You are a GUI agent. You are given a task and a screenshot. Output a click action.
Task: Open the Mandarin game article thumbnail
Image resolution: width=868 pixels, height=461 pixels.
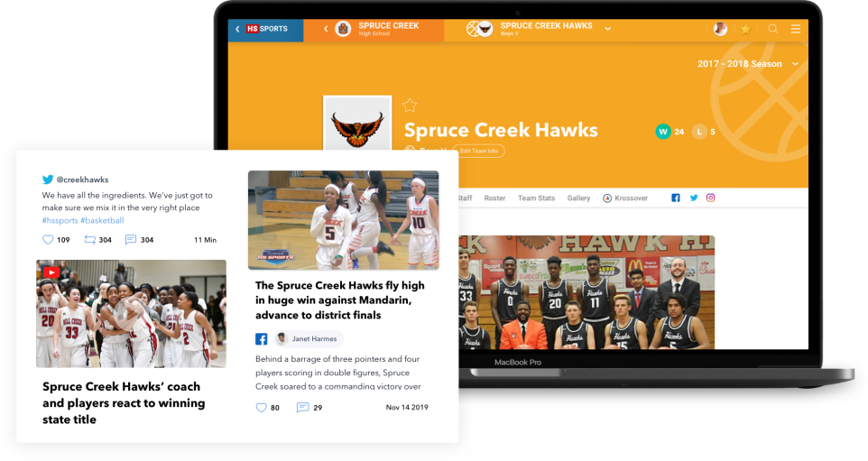[x=343, y=220]
